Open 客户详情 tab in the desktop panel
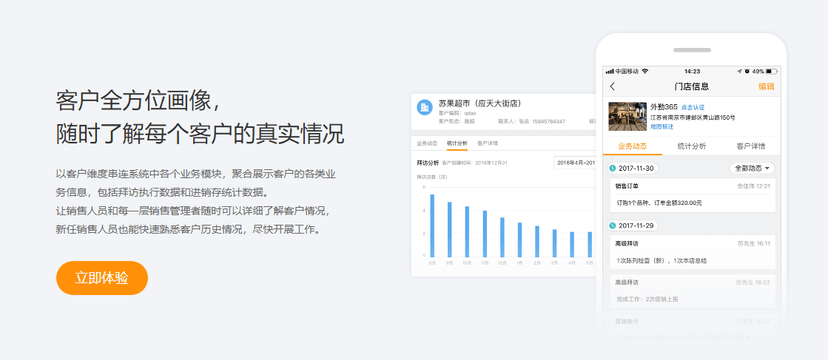 point(487,143)
